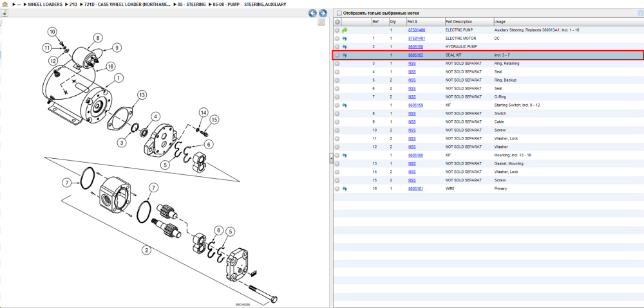Open part number 8605161 link
This screenshot has width=644, height=308.
[x=415, y=188]
